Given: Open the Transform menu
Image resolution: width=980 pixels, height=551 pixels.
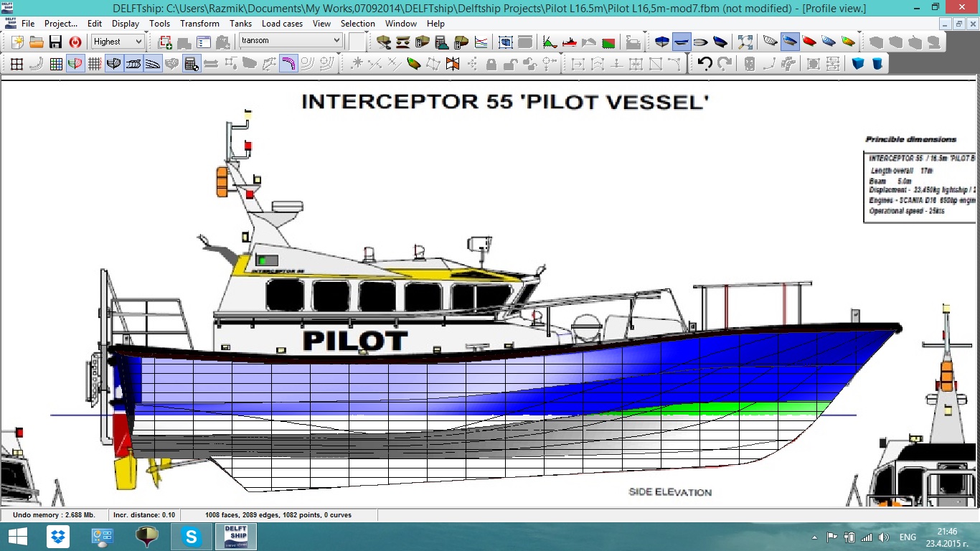Looking at the screenshot, I should (x=199, y=24).
